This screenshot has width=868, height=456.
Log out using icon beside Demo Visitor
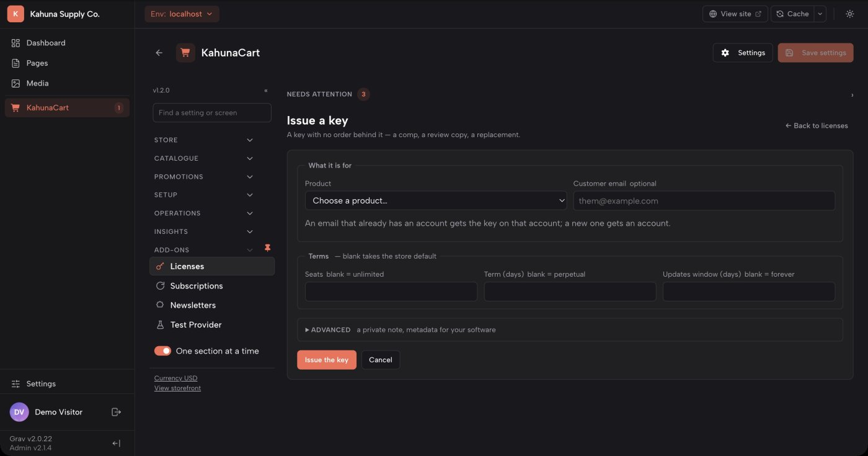[116, 412]
